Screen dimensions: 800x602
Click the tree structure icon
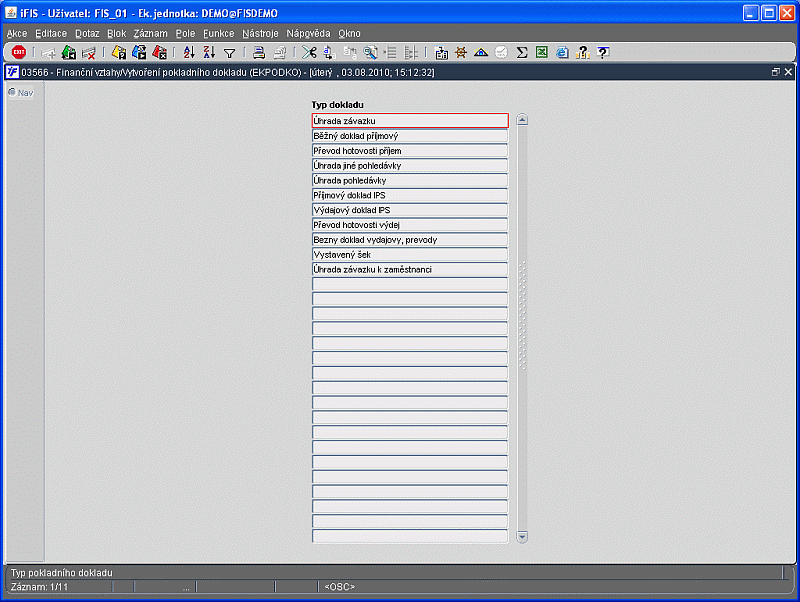point(411,52)
